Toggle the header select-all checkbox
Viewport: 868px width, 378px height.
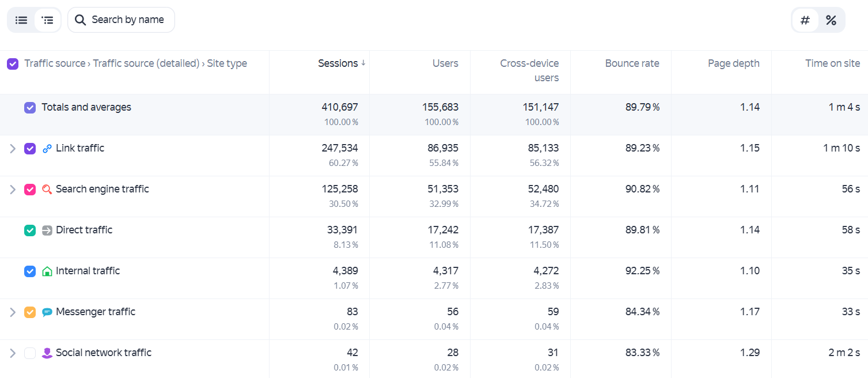(x=13, y=64)
